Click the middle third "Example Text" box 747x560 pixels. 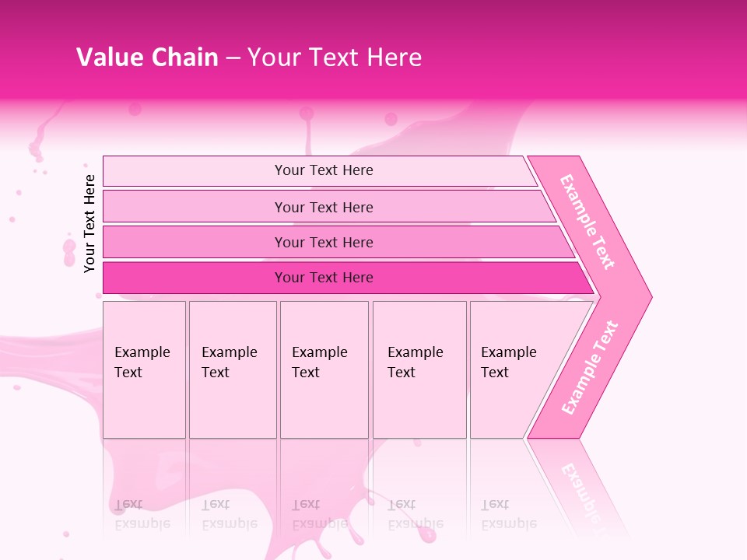(x=324, y=369)
